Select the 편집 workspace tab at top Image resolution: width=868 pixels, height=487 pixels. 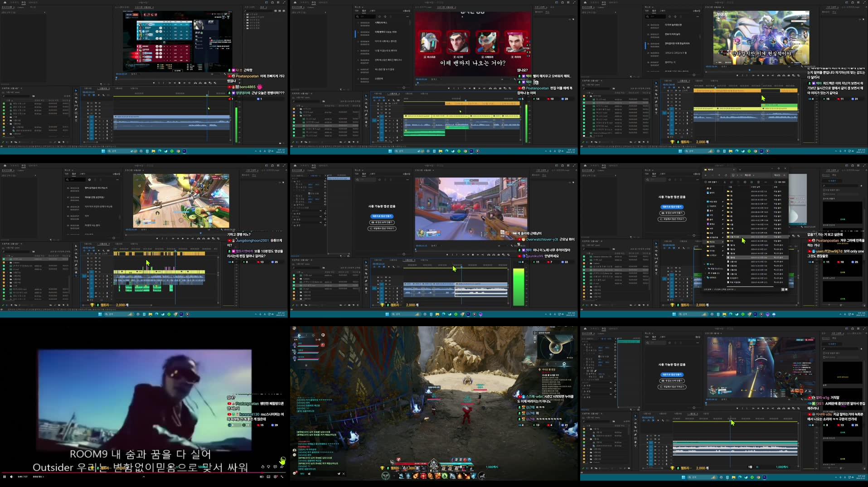[314, 165]
